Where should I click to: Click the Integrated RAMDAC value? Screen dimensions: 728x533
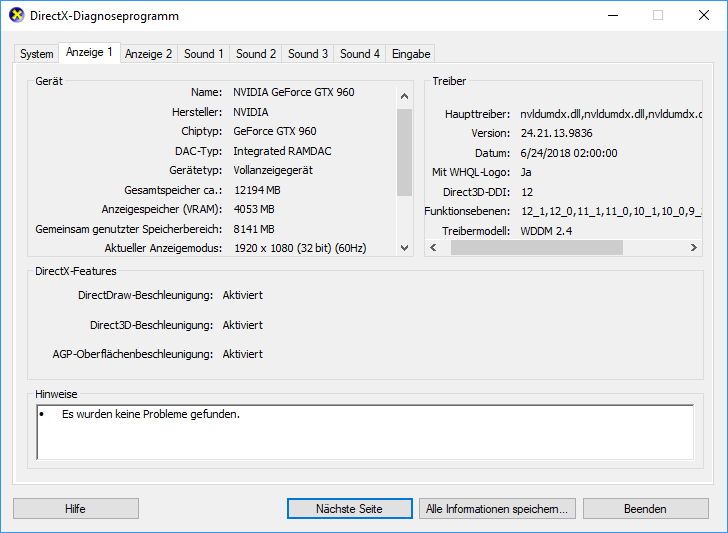pos(282,151)
